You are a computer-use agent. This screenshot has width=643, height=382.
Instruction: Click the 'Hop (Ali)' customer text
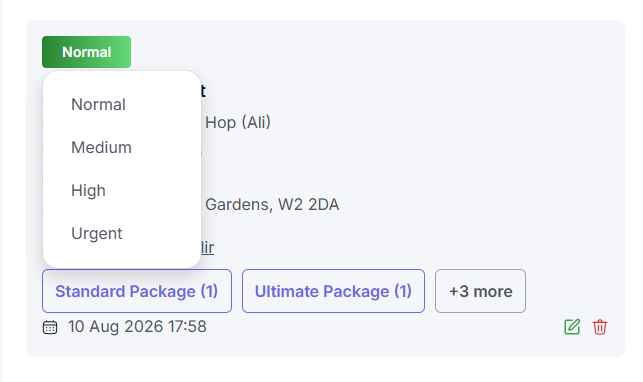pyautogui.click(x=238, y=122)
